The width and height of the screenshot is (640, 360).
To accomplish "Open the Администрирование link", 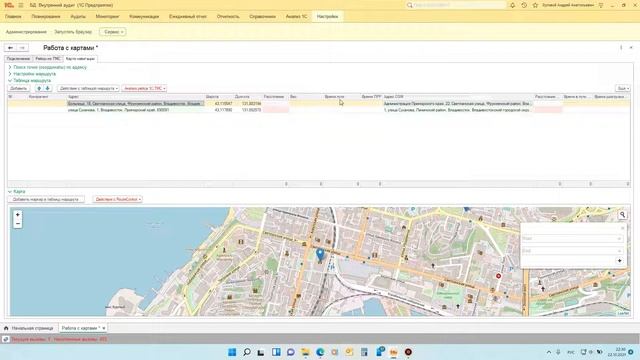I will [x=26, y=32].
